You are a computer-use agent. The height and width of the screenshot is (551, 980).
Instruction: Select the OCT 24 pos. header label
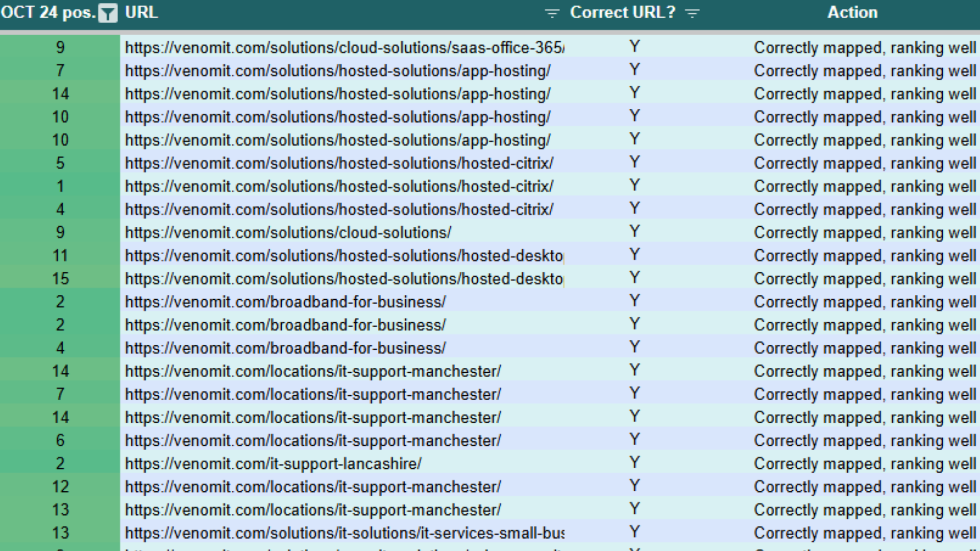(x=48, y=12)
